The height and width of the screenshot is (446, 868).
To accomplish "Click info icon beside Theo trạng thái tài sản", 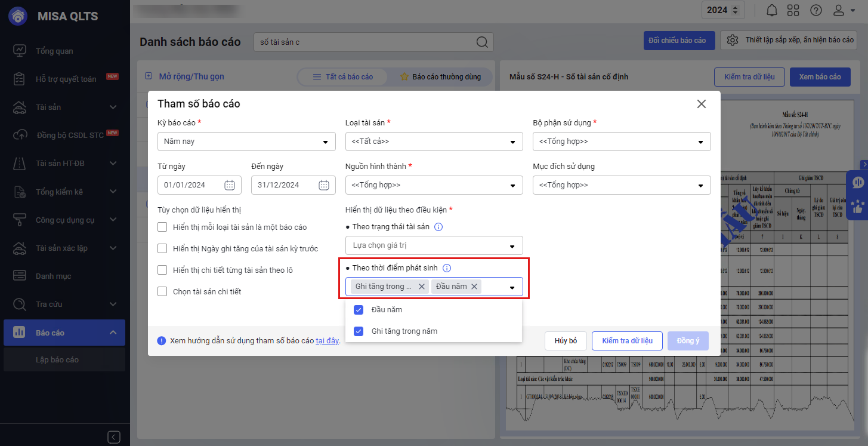I will [438, 227].
